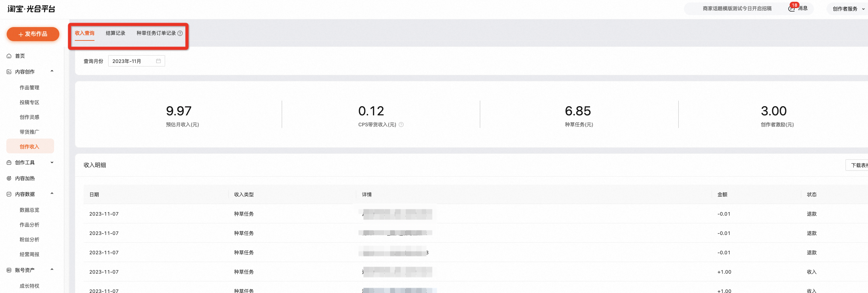This screenshot has height=293, width=868.
Task: Expand the 创作者服务 dropdown
Action: coord(848,9)
